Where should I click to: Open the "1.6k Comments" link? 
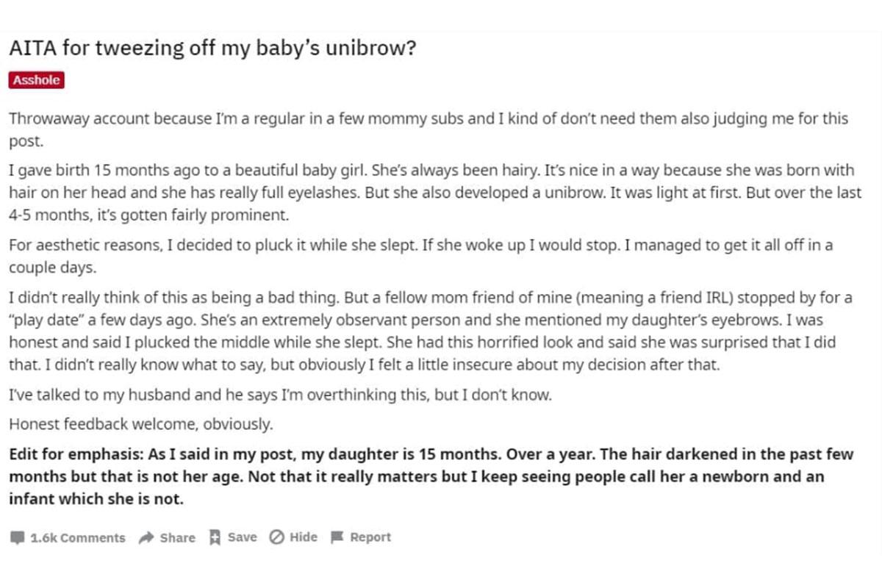click(77, 538)
